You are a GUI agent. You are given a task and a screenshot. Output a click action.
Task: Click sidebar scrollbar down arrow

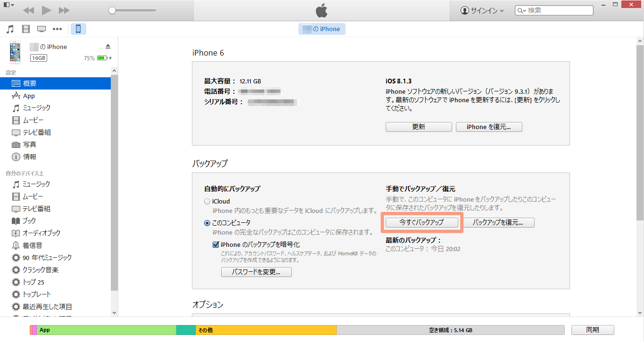point(115,312)
